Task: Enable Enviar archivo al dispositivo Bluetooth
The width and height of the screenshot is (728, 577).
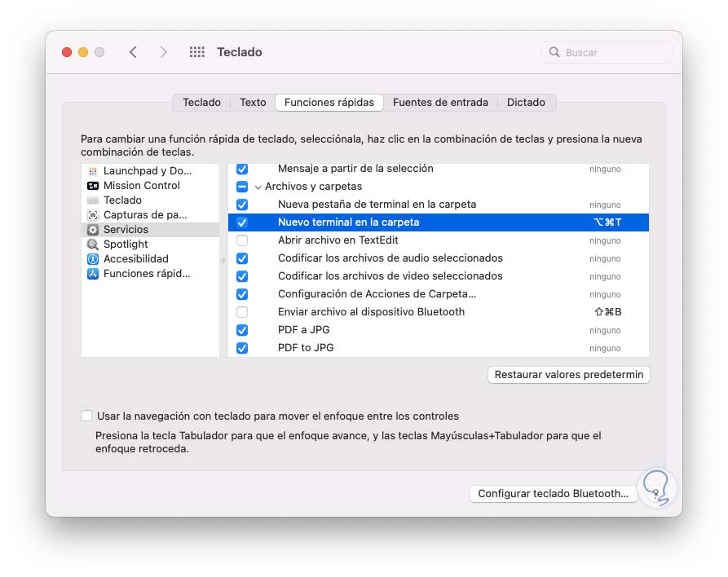Action: tap(242, 312)
